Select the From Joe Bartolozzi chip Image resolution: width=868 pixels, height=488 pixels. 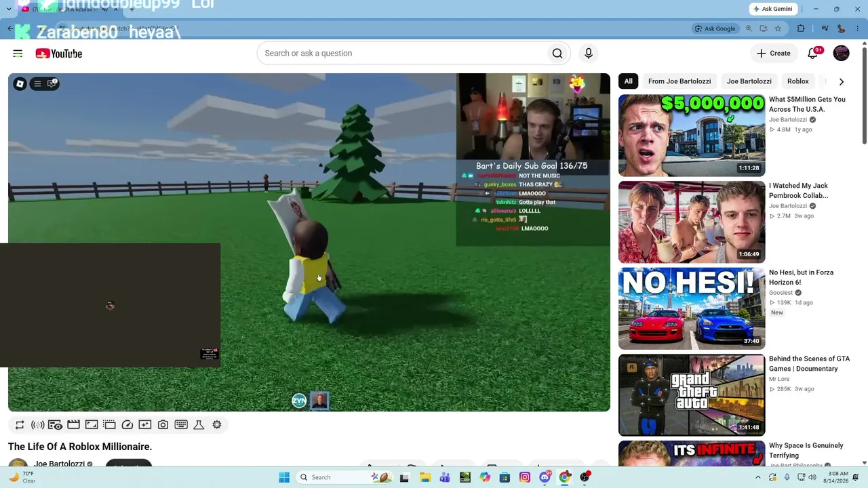(679, 81)
